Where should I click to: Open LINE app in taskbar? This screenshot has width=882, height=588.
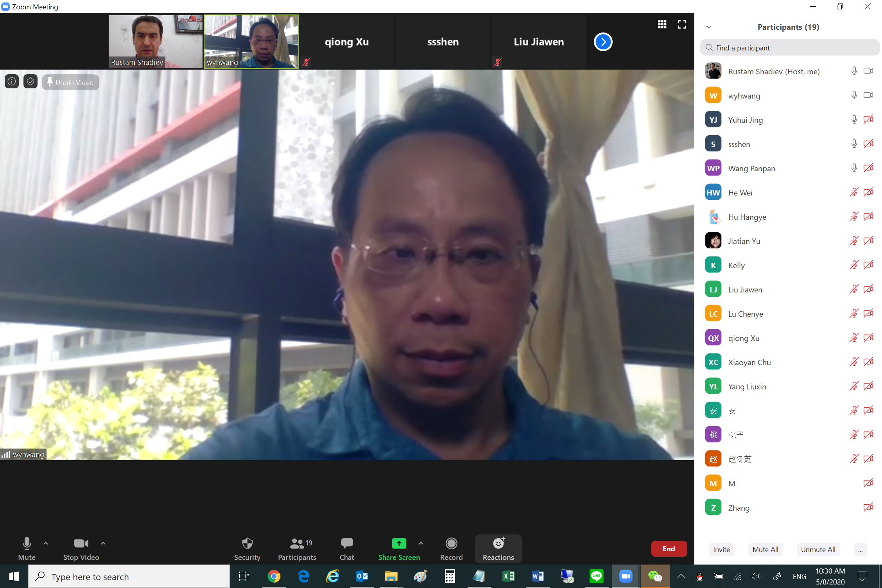[x=596, y=576]
